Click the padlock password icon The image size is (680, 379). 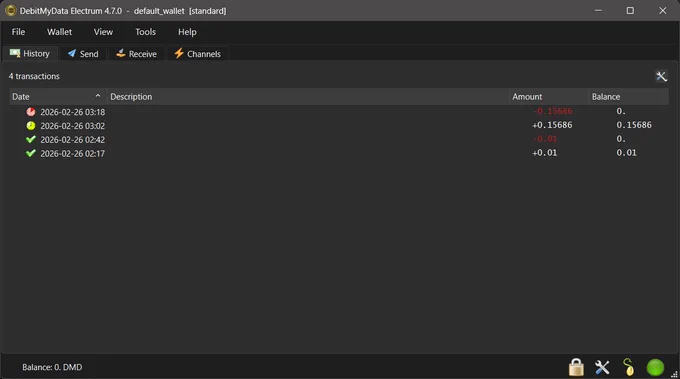pos(576,367)
